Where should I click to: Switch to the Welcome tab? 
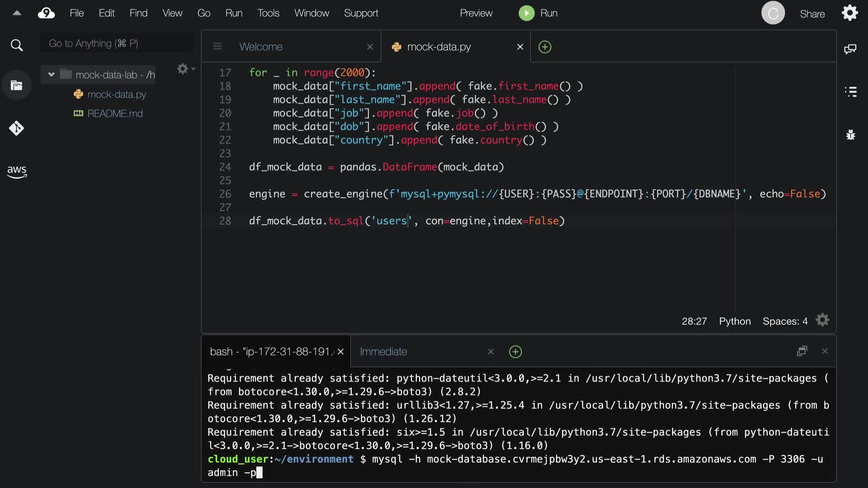(261, 47)
